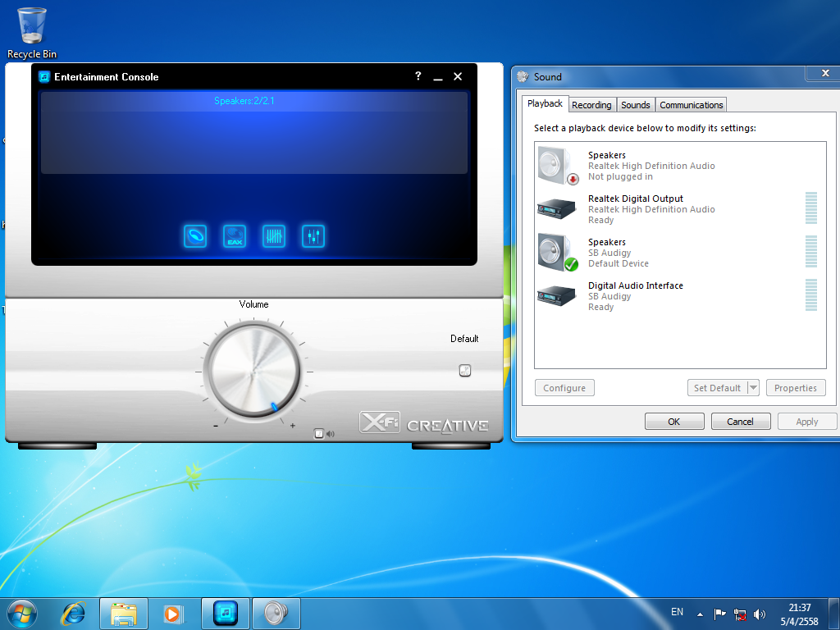Click the 'Default Device' status text
Viewport: 840px width, 630px height.
619,263
